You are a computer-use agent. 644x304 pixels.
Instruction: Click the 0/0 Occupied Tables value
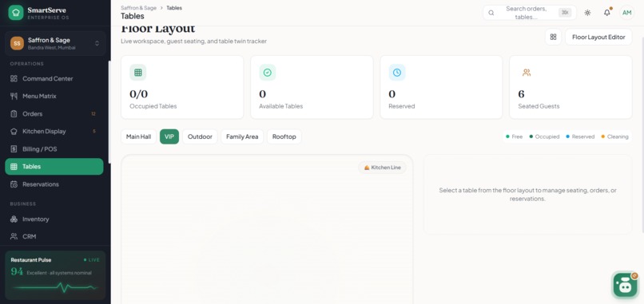click(x=138, y=94)
